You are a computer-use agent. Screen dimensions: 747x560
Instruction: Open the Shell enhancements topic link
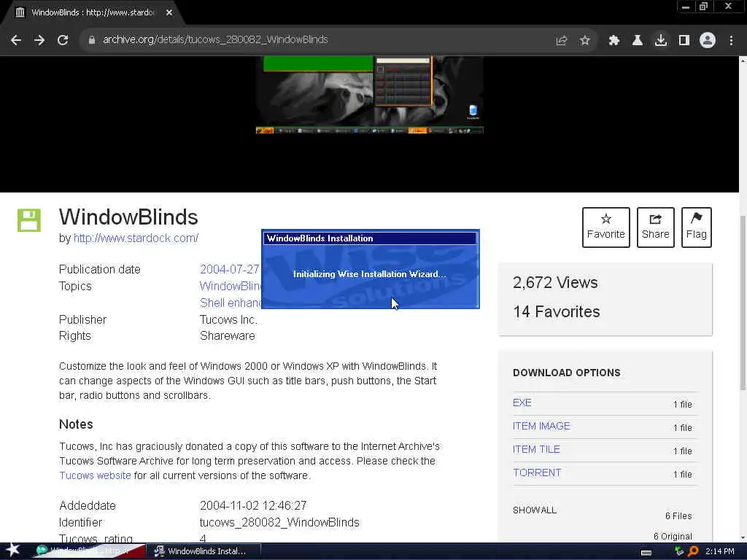click(231, 303)
